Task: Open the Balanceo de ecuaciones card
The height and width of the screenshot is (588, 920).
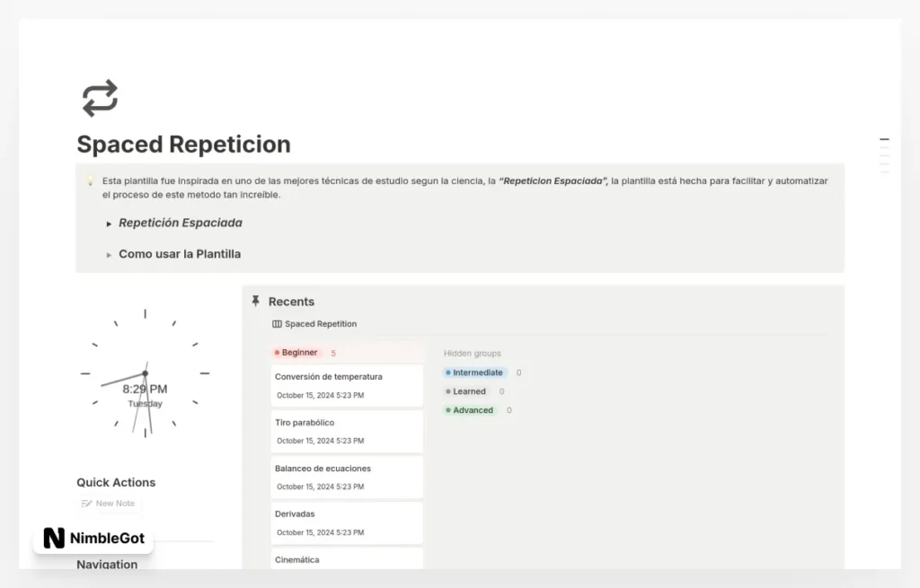Action: [x=346, y=477]
